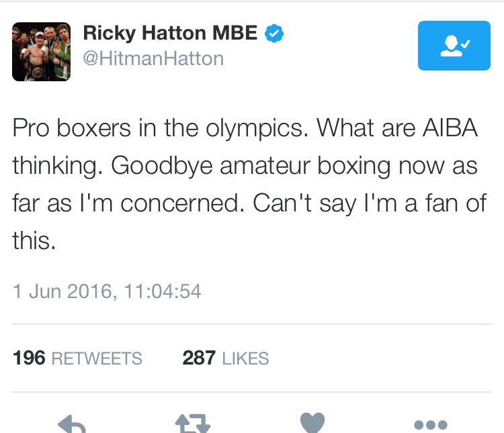Tap the final word "this." of the tweet
This screenshot has width=504, height=433.
click(34, 240)
